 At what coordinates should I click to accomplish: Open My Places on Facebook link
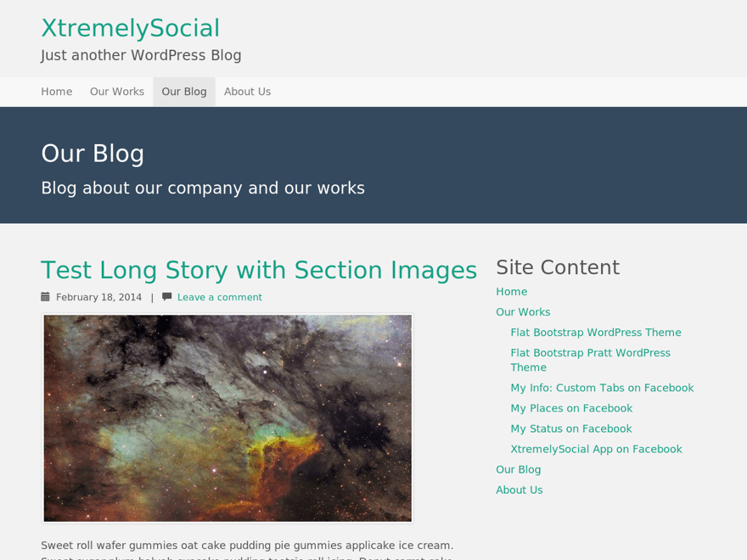[x=571, y=408]
